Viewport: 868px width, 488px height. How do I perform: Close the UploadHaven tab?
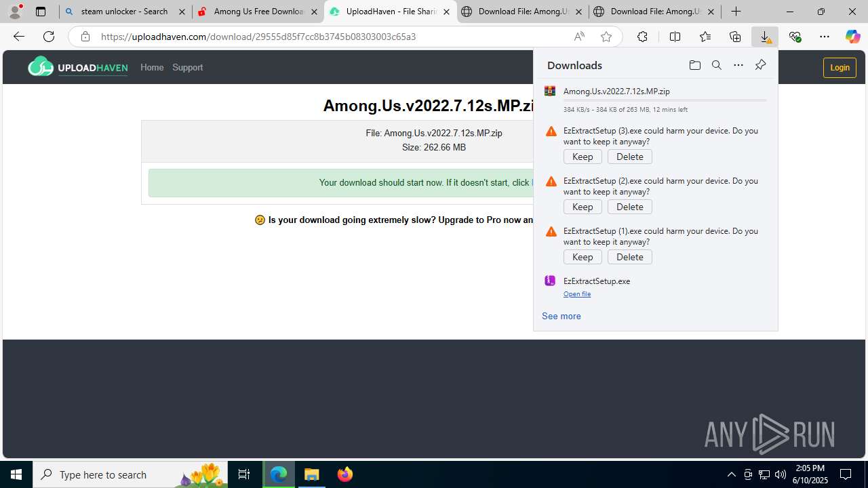446,12
